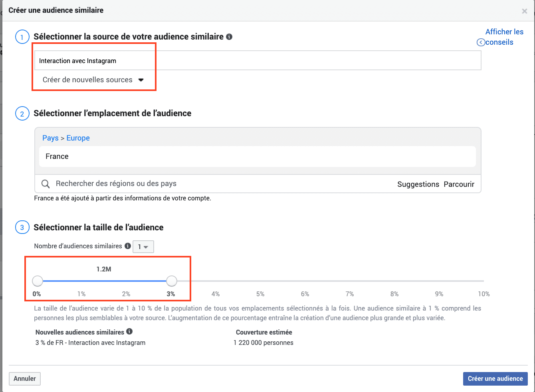Click the 8% label on the scale
The height and width of the screenshot is (392, 535).
click(394, 294)
